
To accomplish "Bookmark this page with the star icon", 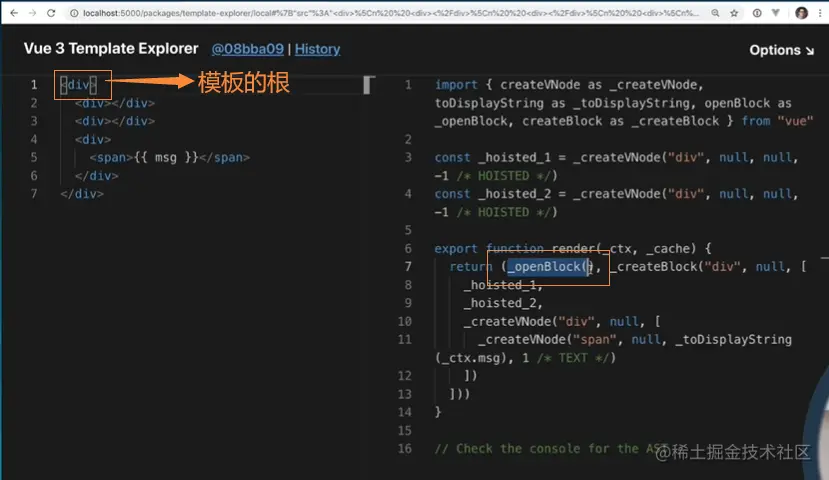I will pyautogui.click(x=734, y=13).
